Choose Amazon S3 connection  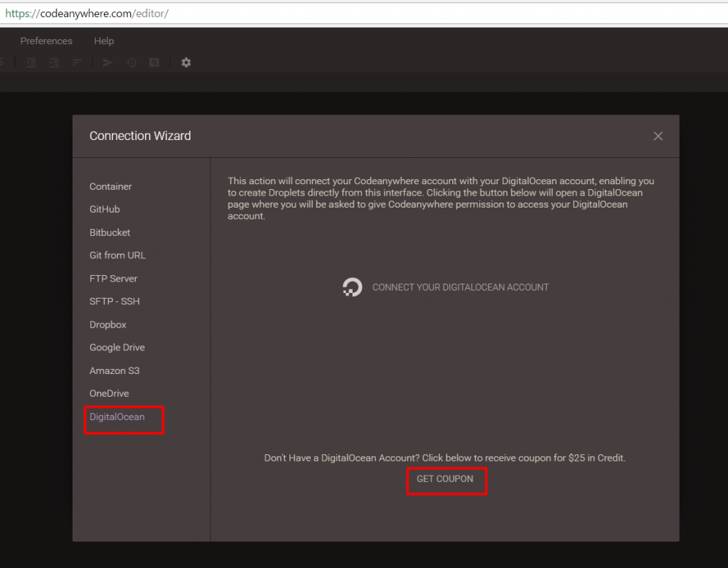click(x=114, y=370)
